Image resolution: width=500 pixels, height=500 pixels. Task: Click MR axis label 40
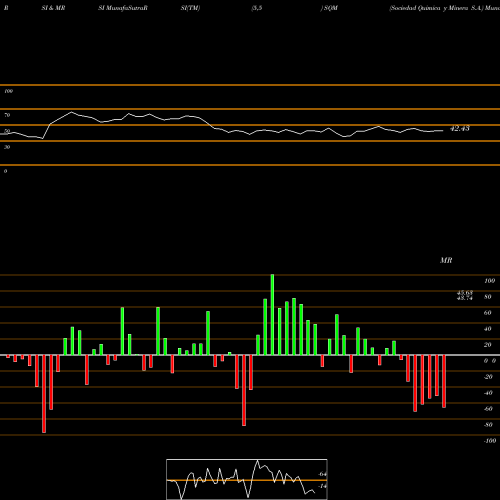tap(488, 329)
